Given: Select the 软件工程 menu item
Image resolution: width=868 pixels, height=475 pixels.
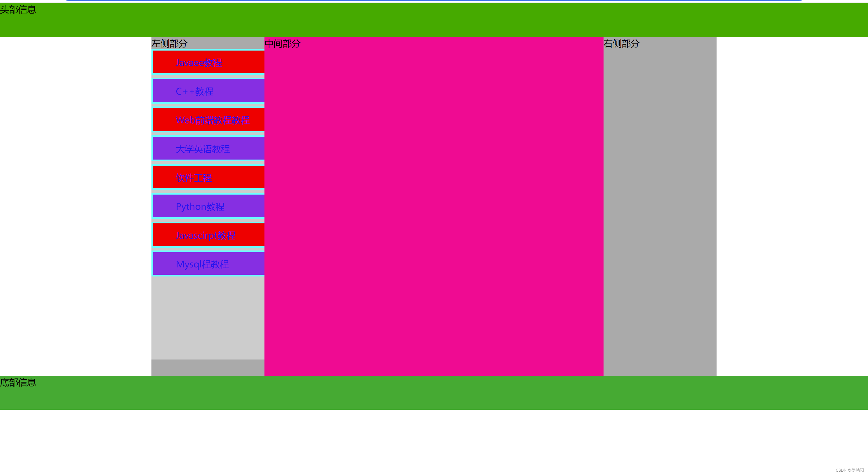Looking at the screenshot, I should point(194,178).
